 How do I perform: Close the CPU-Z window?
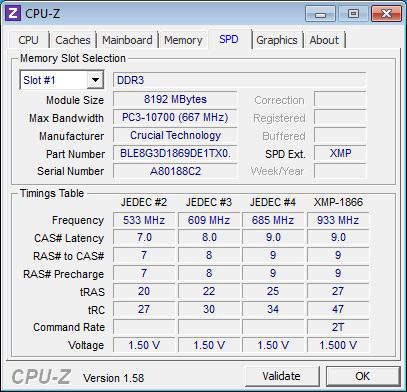point(386,14)
